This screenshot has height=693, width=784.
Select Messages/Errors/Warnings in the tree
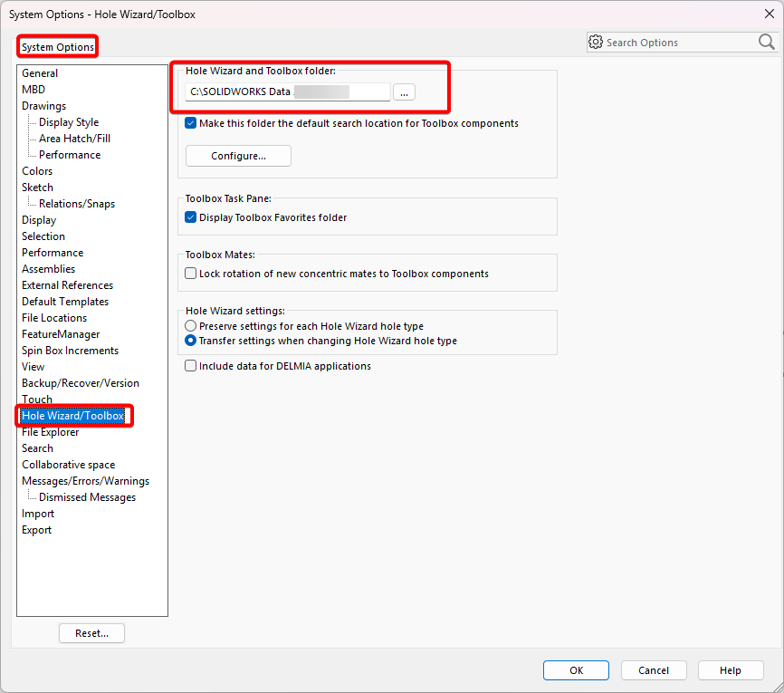pos(85,481)
